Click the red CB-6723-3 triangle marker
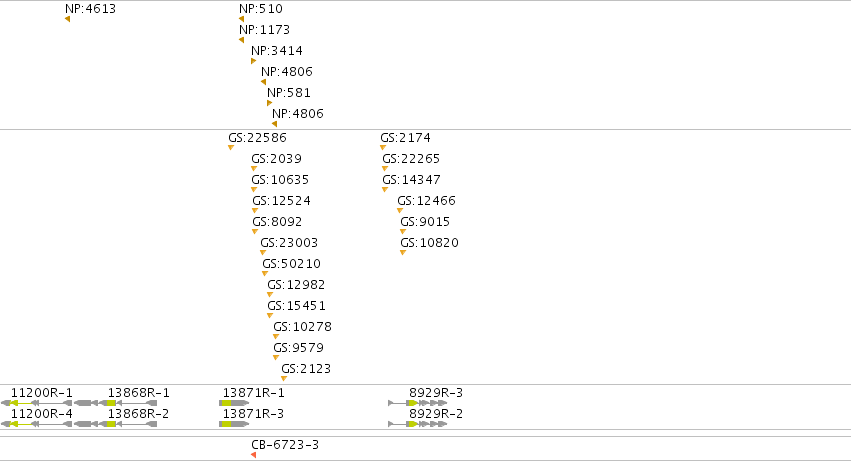The height and width of the screenshot is (461, 851). pyautogui.click(x=253, y=455)
